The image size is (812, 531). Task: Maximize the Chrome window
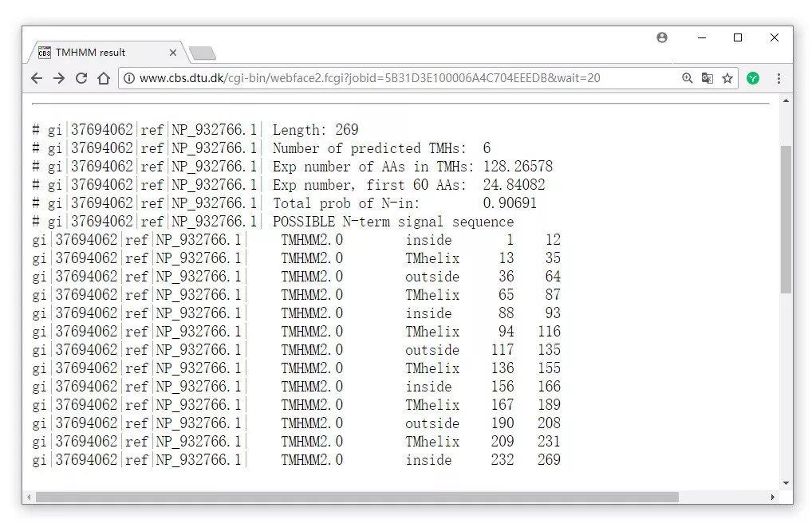pyautogui.click(x=738, y=37)
